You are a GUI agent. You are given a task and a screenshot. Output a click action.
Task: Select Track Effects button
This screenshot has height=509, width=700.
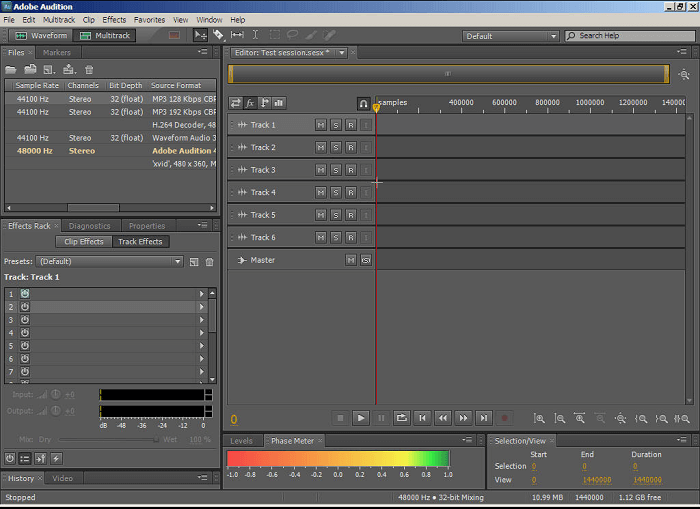click(x=140, y=242)
